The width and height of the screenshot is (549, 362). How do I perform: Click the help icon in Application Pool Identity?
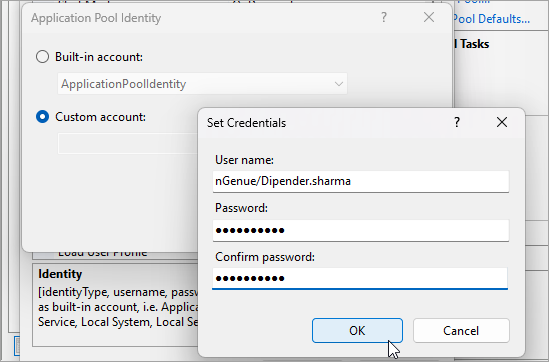click(384, 17)
